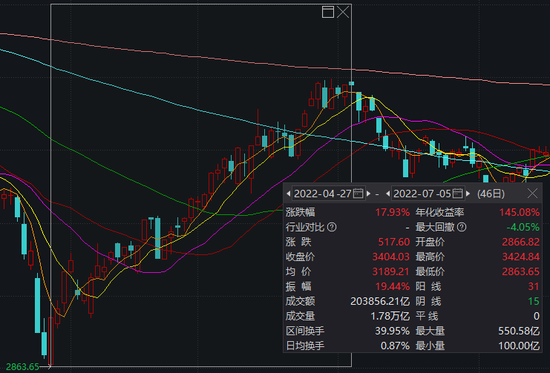Viewport: 550px width, 373px height.
Task: Select the 517.60 涨跌 value
Action: [394, 242]
